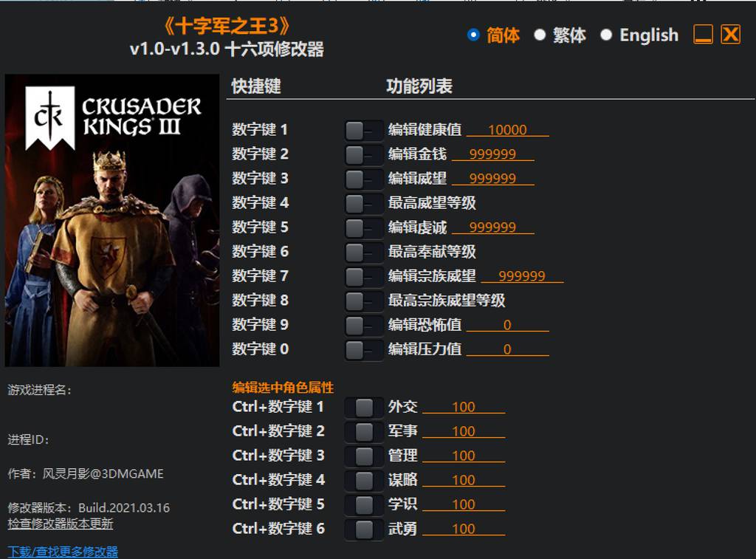
Task: Click the Build.2021.03.16 version text
Action: coord(124,508)
